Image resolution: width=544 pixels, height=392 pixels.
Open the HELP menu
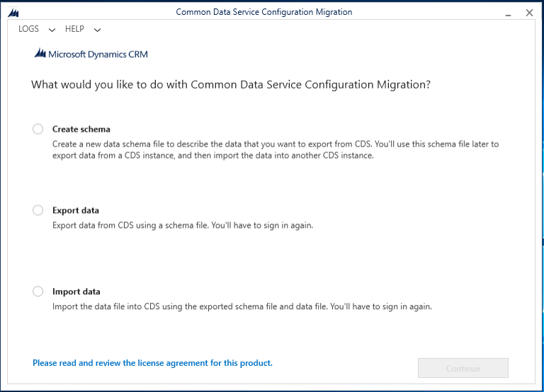click(74, 29)
